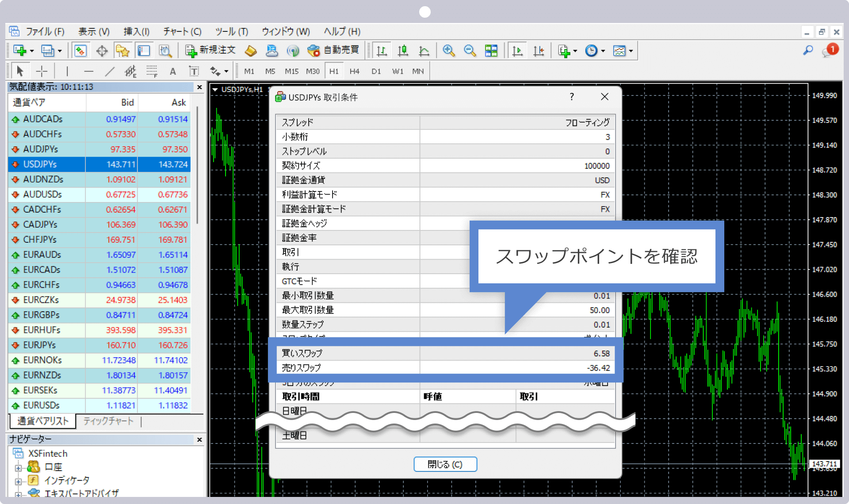The width and height of the screenshot is (849, 504).
Task: Switch chart to MN timeframe
Action: [418, 71]
